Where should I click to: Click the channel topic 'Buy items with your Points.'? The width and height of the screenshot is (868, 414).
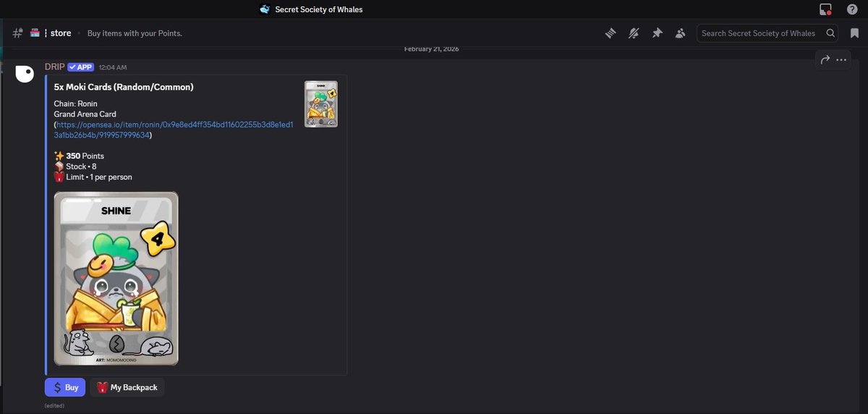coord(135,33)
